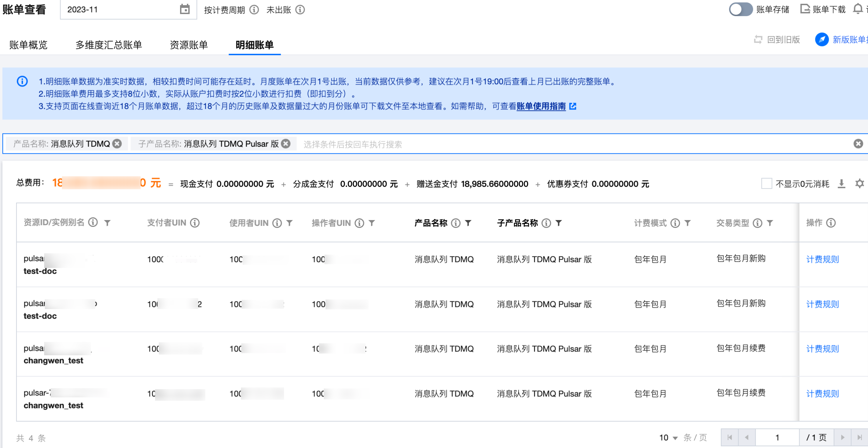This screenshot has width=868, height=448.
Task: Open 计费规则 for first changwen_test row
Action: click(822, 349)
